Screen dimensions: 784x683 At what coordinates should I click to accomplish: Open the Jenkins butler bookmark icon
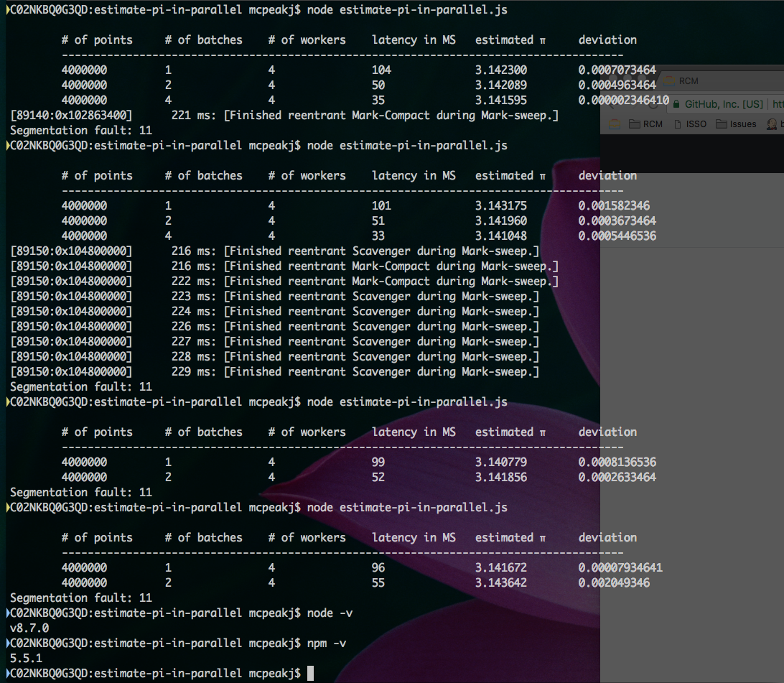click(772, 124)
